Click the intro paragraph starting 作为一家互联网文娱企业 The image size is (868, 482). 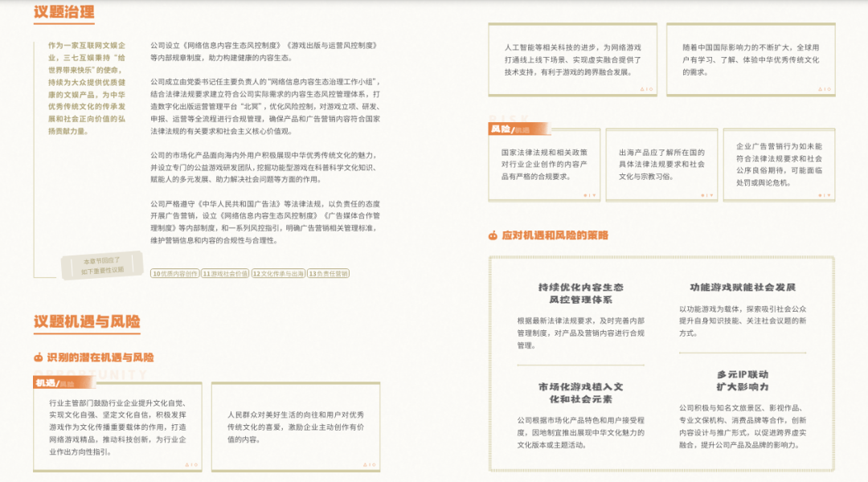[x=86, y=88]
